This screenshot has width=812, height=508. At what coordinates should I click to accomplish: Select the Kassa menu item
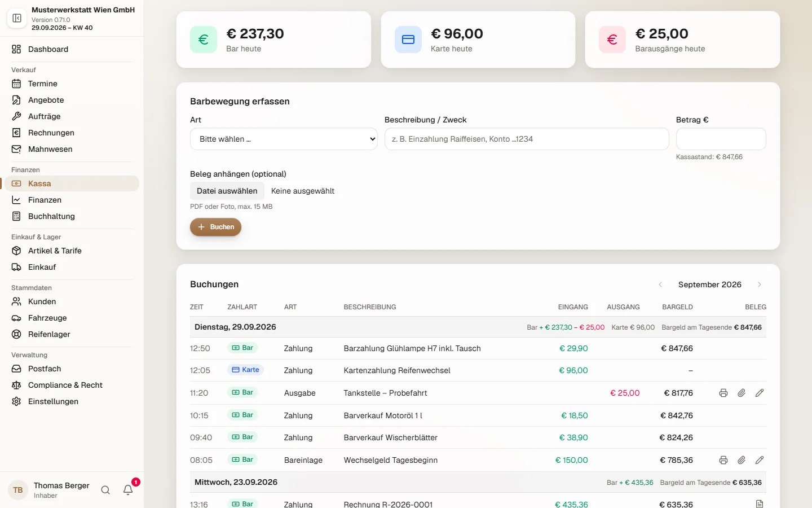click(x=72, y=183)
